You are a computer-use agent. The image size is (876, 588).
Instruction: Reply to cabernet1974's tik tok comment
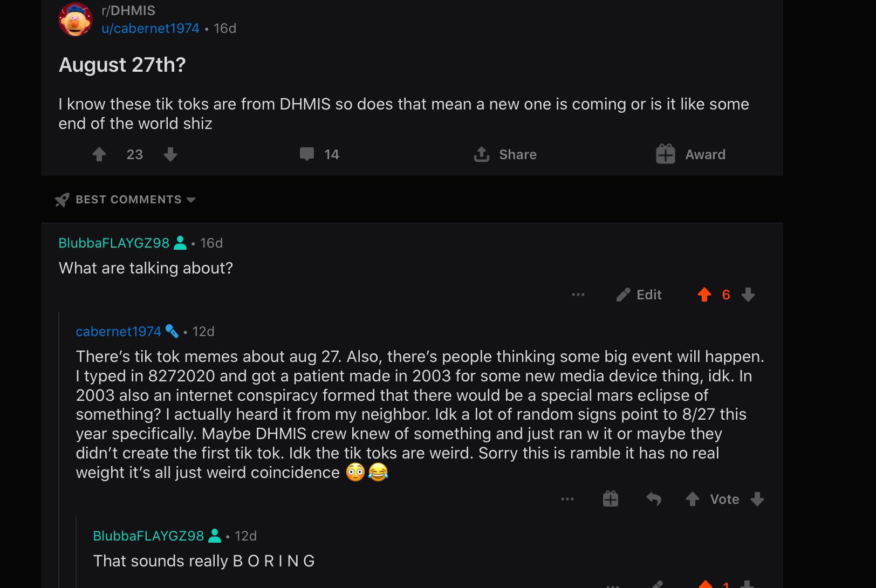pyautogui.click(x=654, y=499)
